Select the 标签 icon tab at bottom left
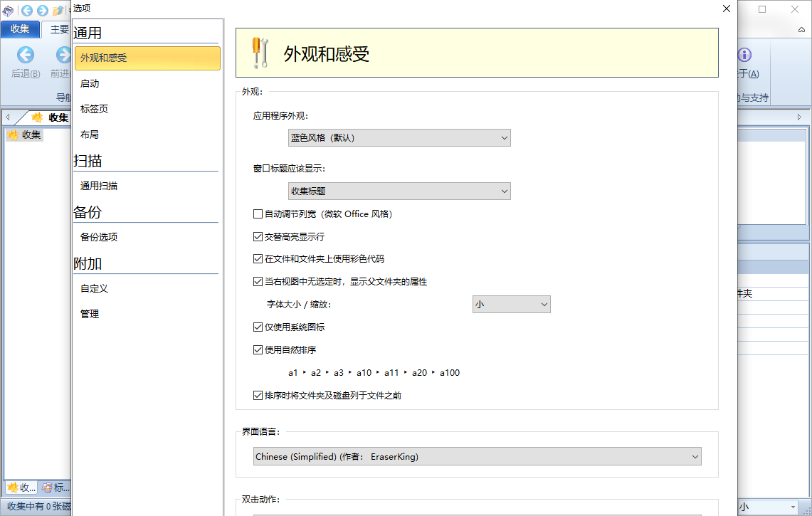Viewport: 812px width, 516px height. click(x=56, y=488)
